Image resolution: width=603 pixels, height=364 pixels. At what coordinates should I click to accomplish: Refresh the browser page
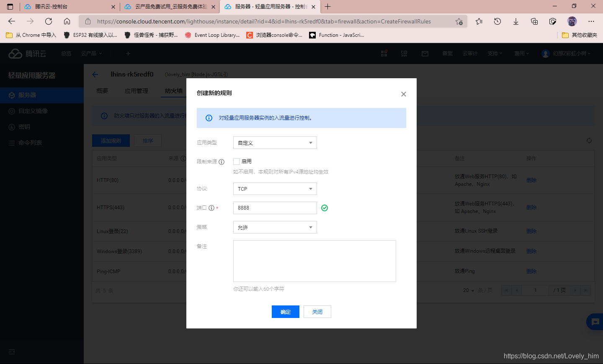coord(49,21)
